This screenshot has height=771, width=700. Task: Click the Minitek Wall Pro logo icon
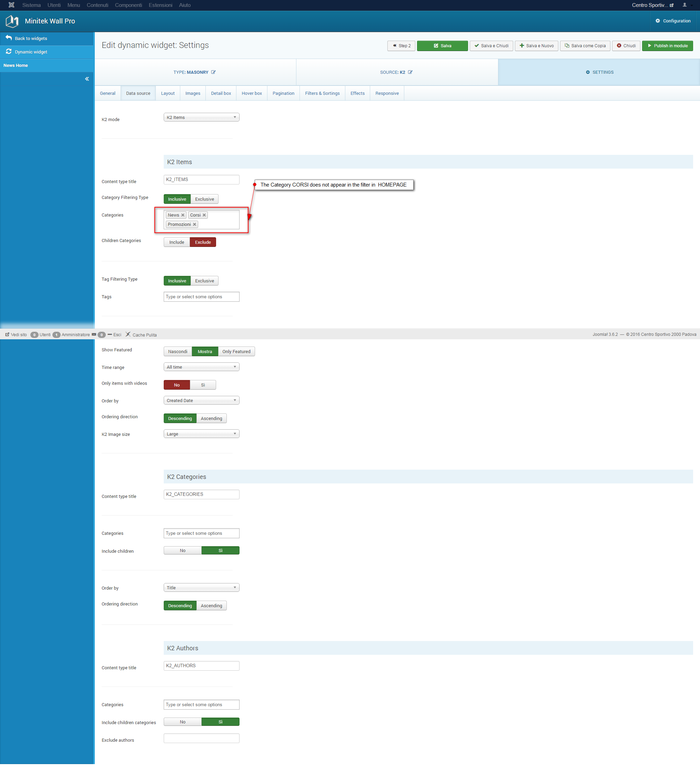click(12, 21)
